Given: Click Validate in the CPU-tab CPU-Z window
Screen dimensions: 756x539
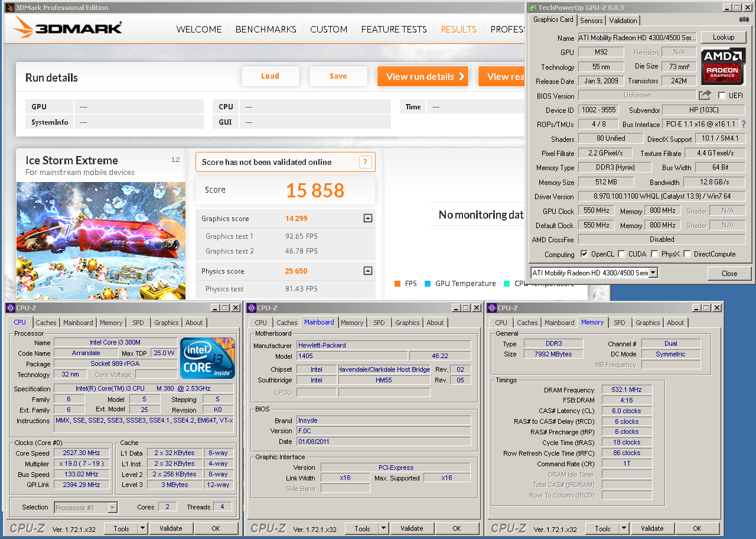Looking at the screenshot, I should (x=171, y=528).
